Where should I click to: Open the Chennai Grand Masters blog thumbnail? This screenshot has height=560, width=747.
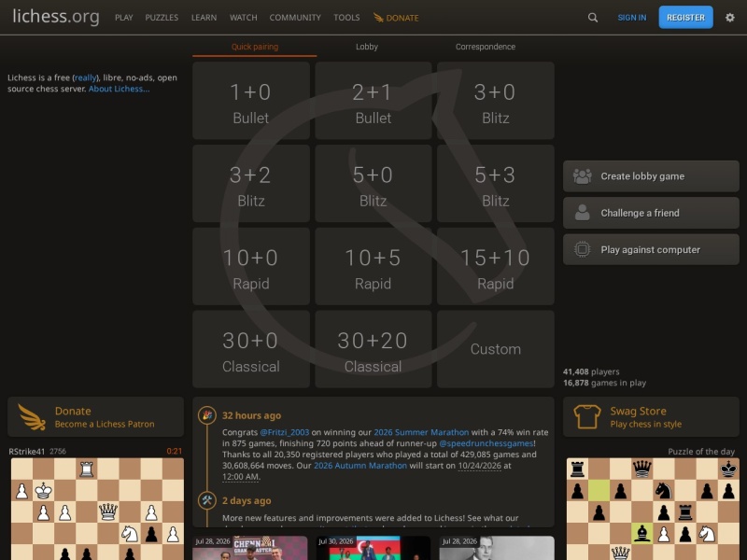(250, 548)
